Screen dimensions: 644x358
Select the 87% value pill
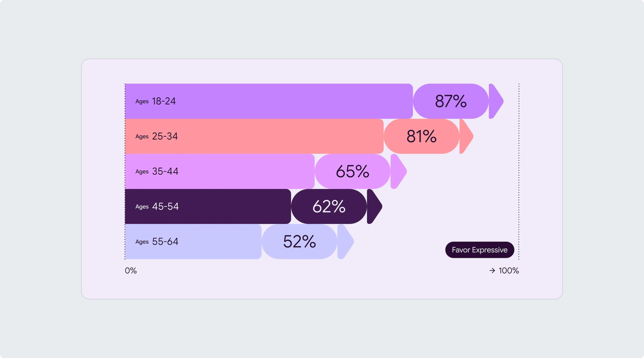pos(451,101)
